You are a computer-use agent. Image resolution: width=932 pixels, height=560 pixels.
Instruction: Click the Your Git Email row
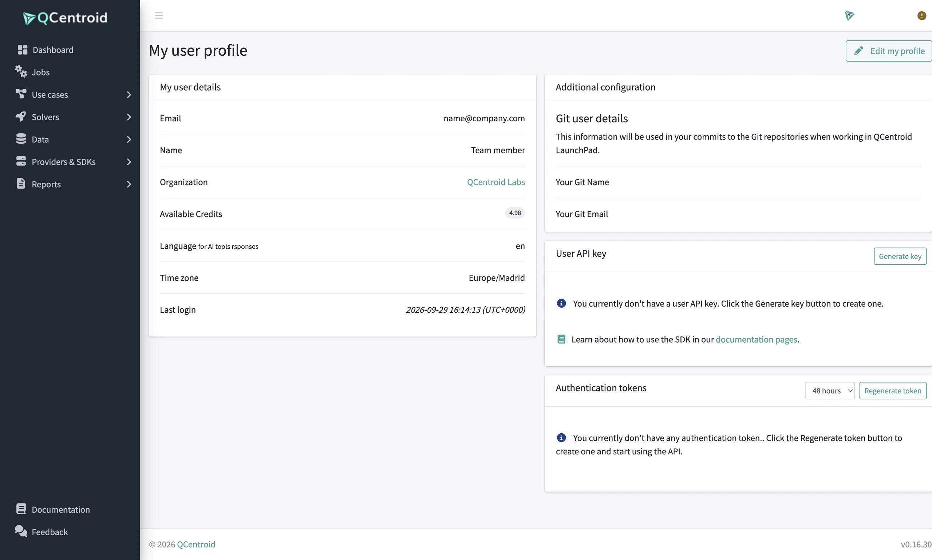pyautogui.click(x=738, y=214)
